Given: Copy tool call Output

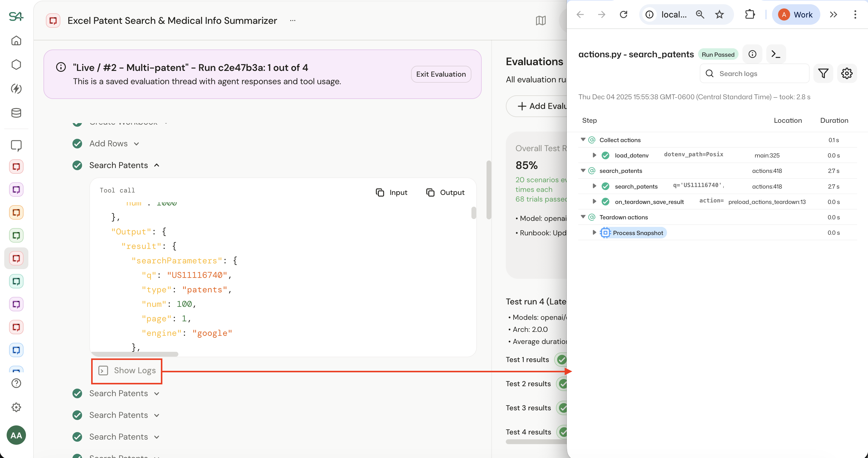Looking at the screenshot, I should coord(445,192).
